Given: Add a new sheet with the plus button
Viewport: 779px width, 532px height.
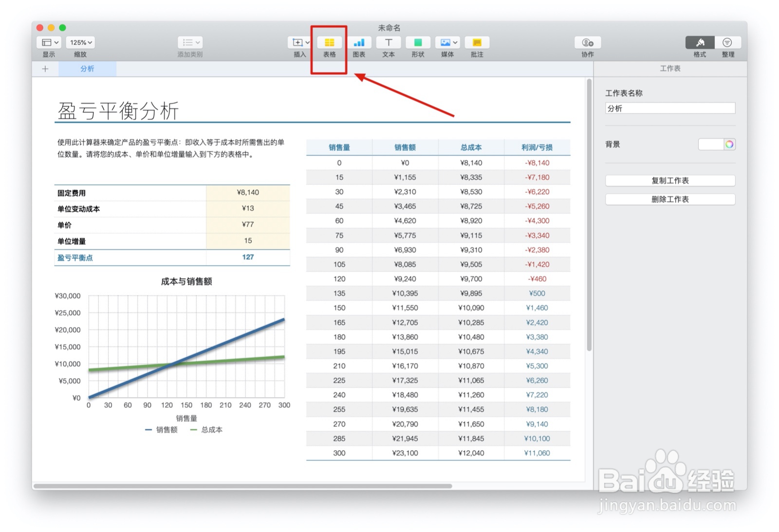Looking at the screenshot, I should [45, 69].
